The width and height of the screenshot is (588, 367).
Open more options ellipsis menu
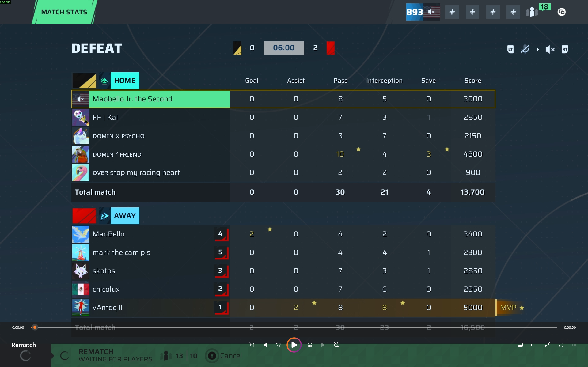coord(574,345)
